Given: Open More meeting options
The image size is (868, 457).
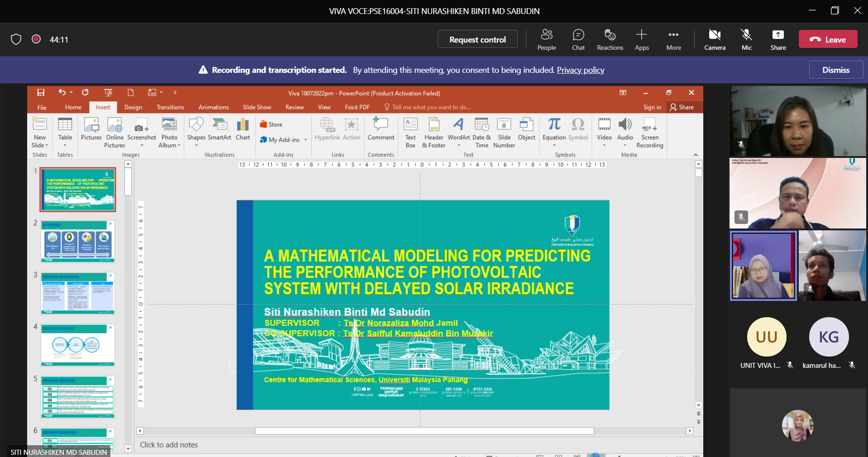Looking at the screenshot, I should (x=673, y=39).
